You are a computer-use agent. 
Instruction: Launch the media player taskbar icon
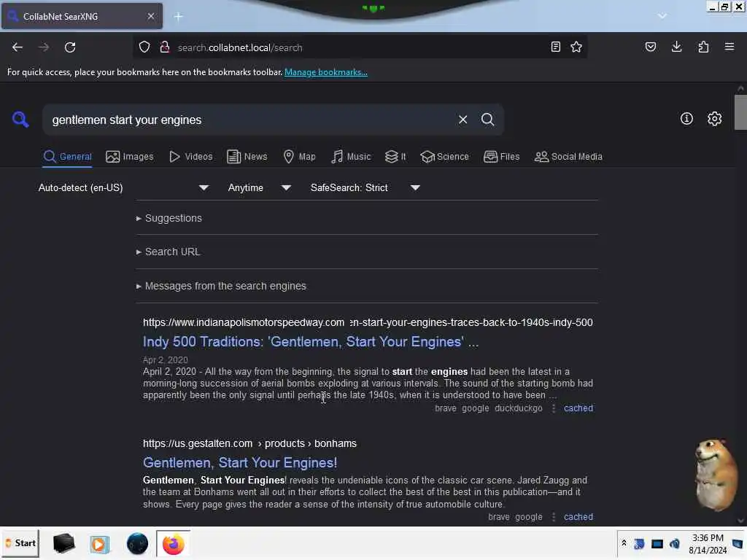click(x=99, y=544)
